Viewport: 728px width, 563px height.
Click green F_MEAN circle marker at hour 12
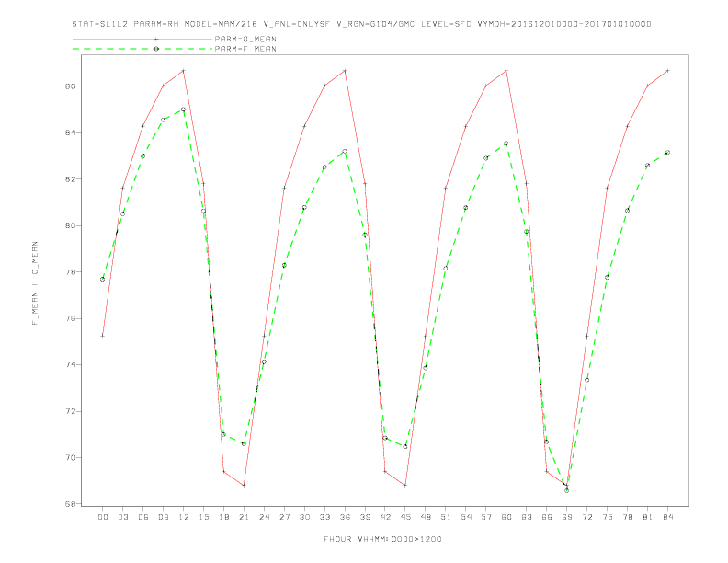tap(184, 109)
